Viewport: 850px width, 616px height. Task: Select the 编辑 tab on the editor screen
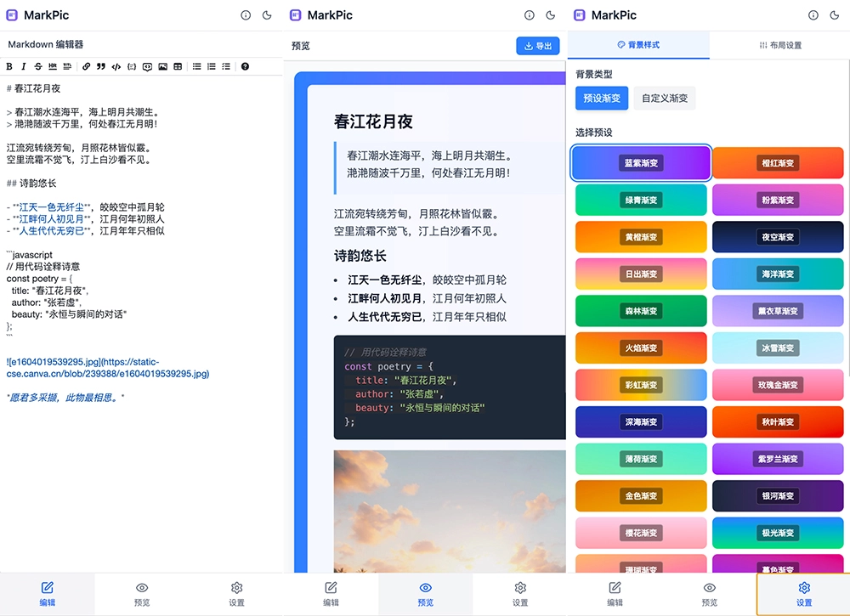coord(47,594)
